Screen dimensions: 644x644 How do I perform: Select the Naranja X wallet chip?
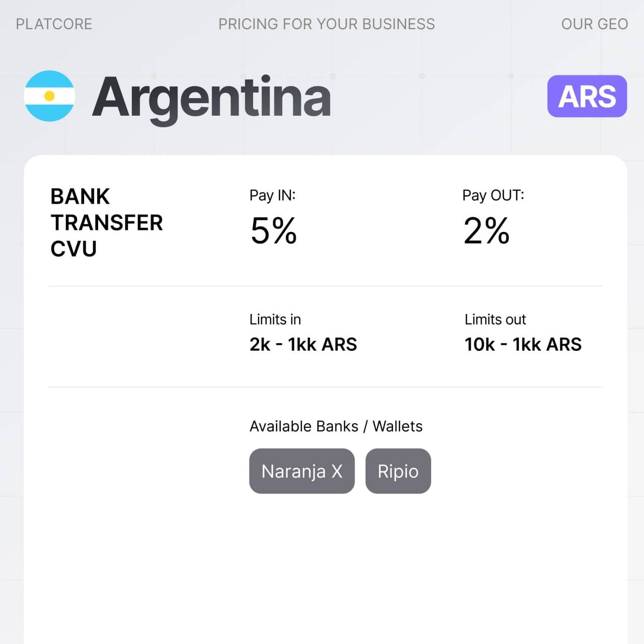tap(302, 471)
